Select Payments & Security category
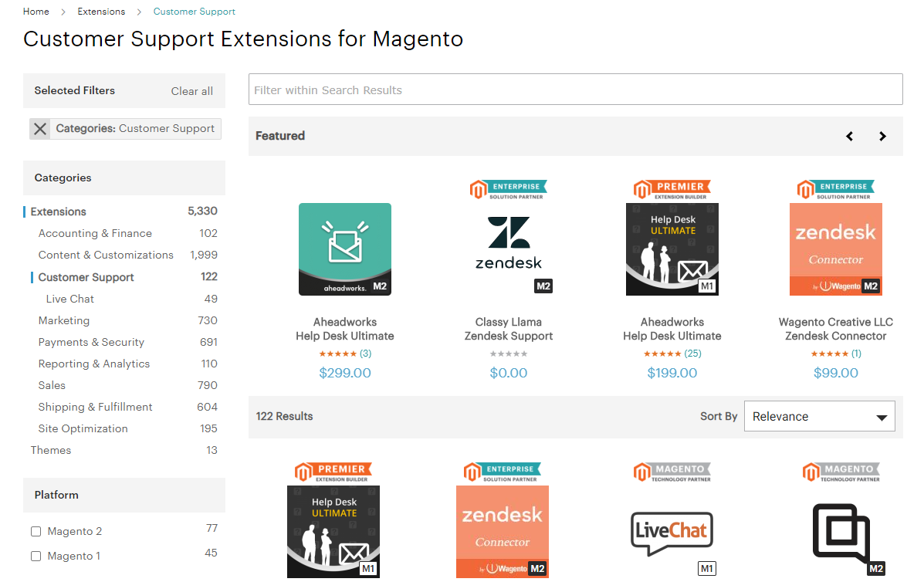This screenshot has width=924, height=582. 91,342
